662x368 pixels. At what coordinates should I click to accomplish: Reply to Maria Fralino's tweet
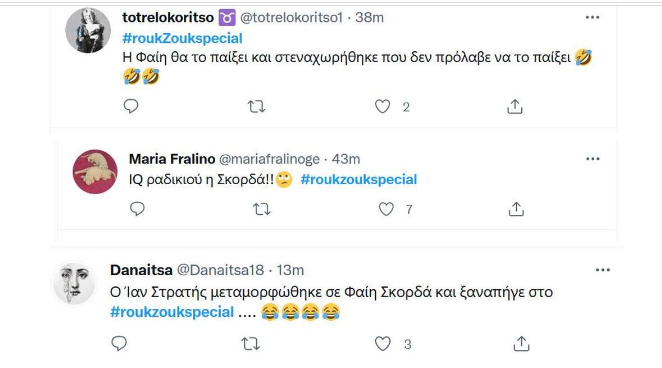click(x=137, y=208)
